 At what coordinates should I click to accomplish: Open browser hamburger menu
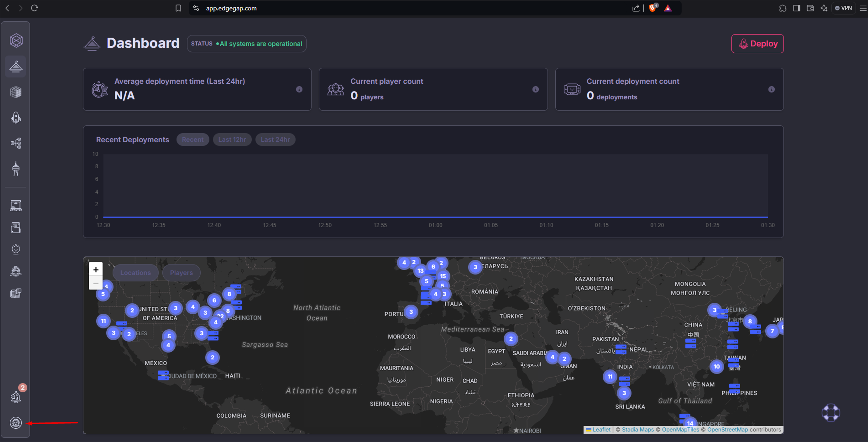[863, 8]
